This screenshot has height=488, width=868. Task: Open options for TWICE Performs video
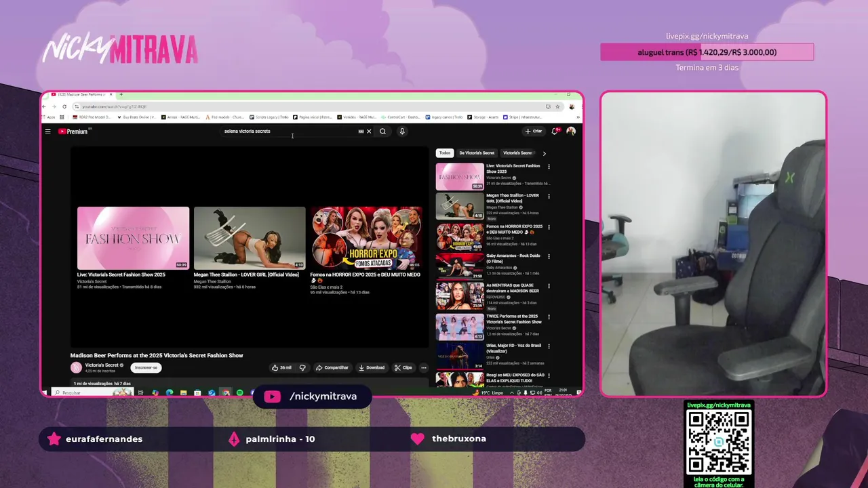click(549, 317)
